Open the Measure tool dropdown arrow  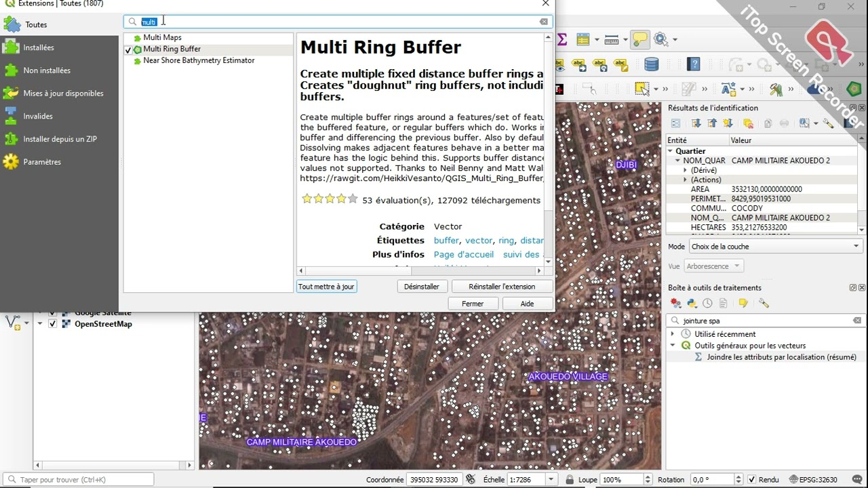click(624, 40)
